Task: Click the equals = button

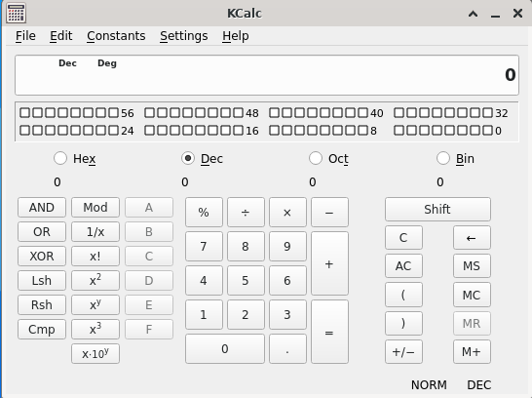Action: tap(329, 332)
